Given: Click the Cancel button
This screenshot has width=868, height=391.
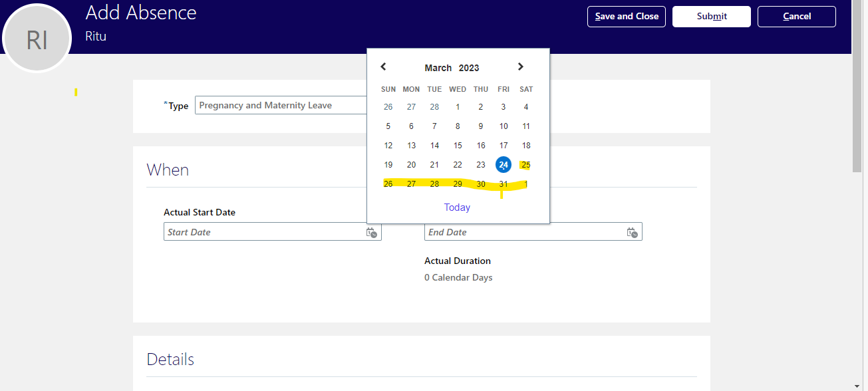Looking at the screenshot, I should click(x=796, y=17).
